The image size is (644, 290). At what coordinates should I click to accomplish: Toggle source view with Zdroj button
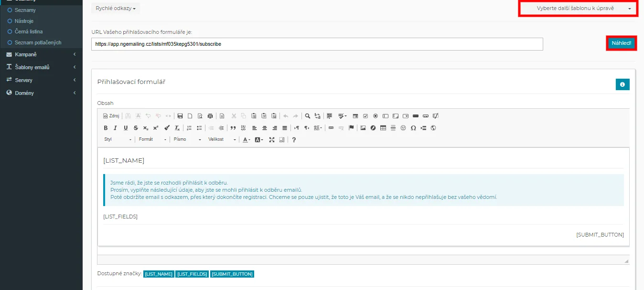[111, 116]
